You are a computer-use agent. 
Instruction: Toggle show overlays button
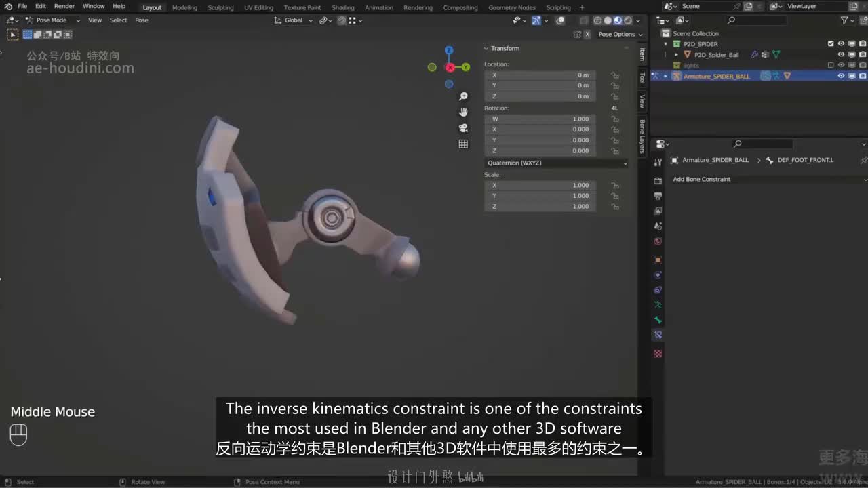click(560, 20)
